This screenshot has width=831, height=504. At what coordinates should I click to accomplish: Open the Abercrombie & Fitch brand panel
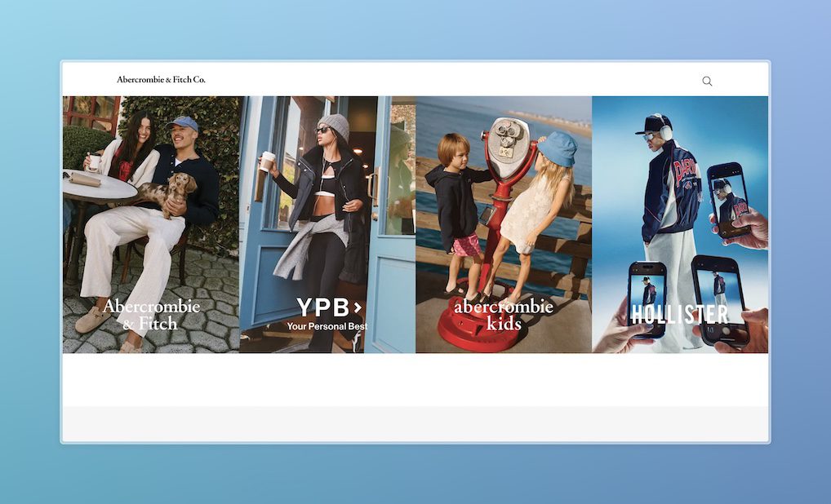pyautogui.click(x=151, y=224)
